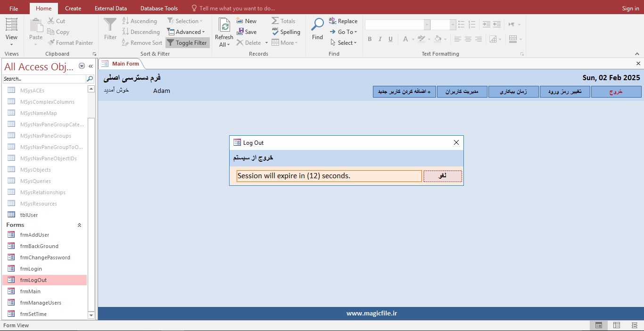Image resolution: width=644 pixels, height=331 pixels.
Task: Open the Advanced filter dropdown
Action: tap(186, 32)
